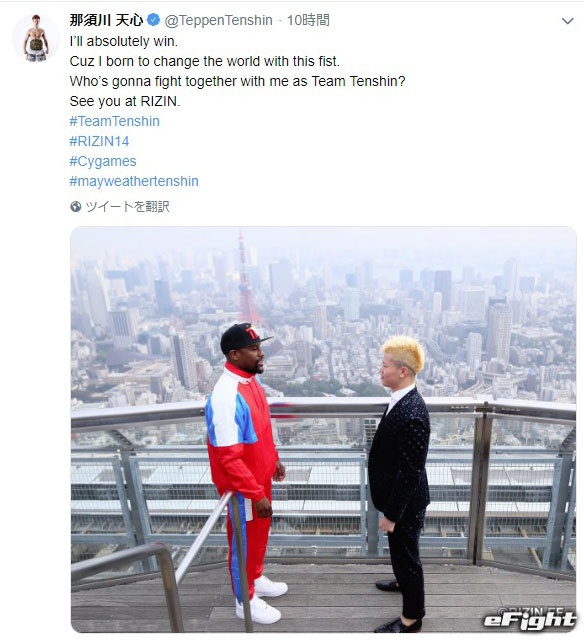The width and height of the screenshot is (584, 640).
Task: Click the tweet text "I'll absolutely win."
Action: 124,41
